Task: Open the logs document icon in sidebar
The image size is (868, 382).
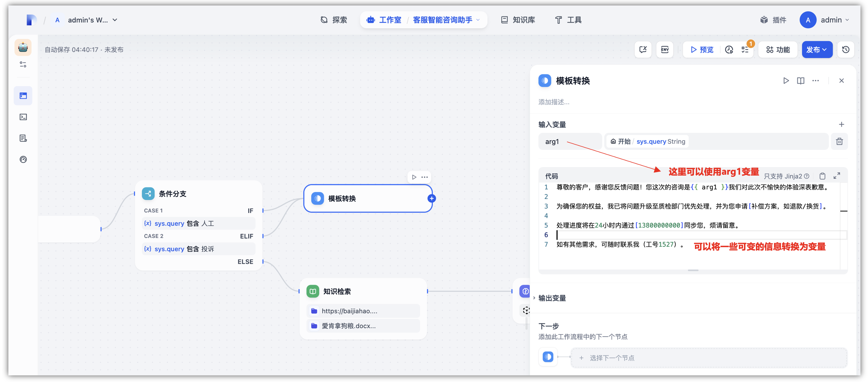Action: pyautogui.click(x=23, y=138)
